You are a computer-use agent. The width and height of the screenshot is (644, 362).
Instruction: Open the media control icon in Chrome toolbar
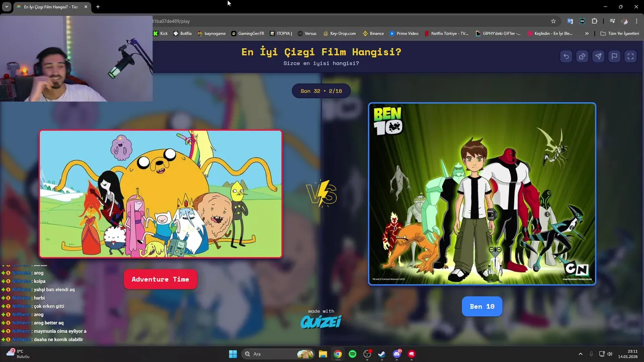click(x=612, y=21)
